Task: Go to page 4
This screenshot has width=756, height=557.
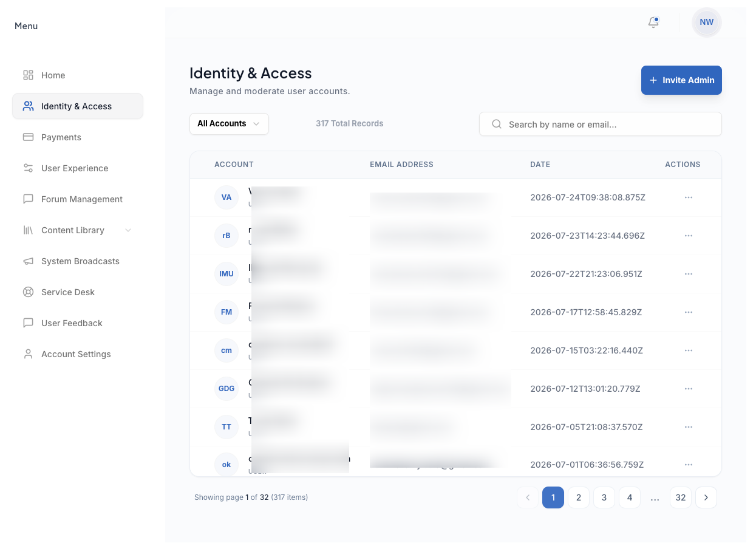Action: tap(630, 497)
